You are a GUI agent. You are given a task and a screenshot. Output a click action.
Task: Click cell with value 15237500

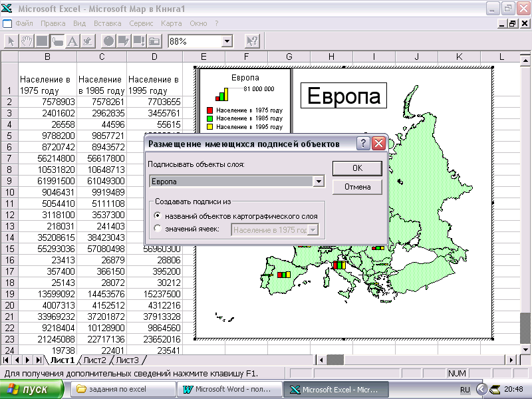[x=154, y=294]
